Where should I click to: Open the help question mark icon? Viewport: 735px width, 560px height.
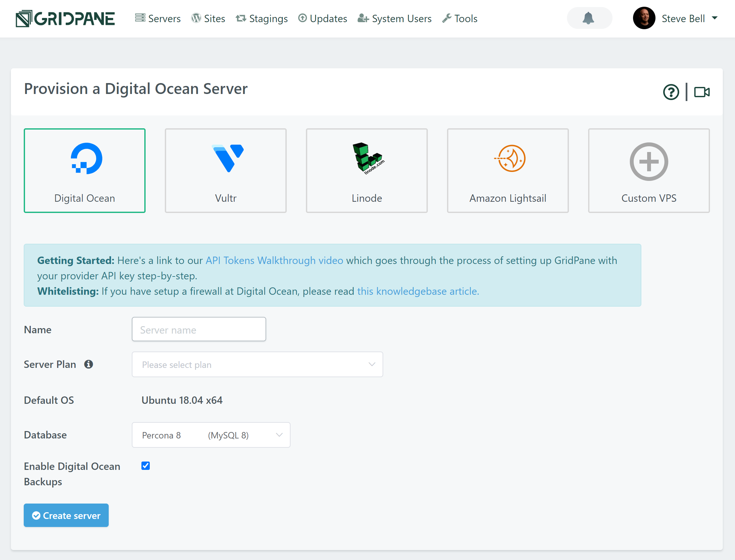pos(671,92)
